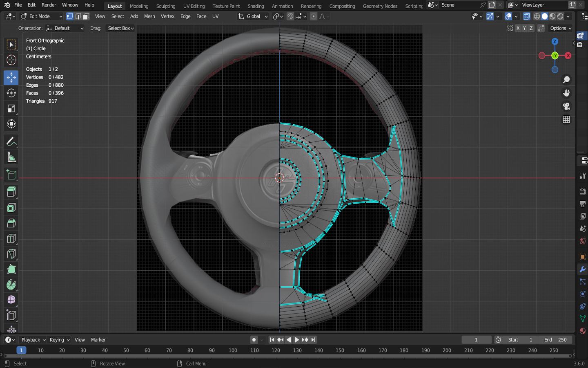Switch to the Sculpting workspace tab
The image size is (588, 368).
(166, 6)
